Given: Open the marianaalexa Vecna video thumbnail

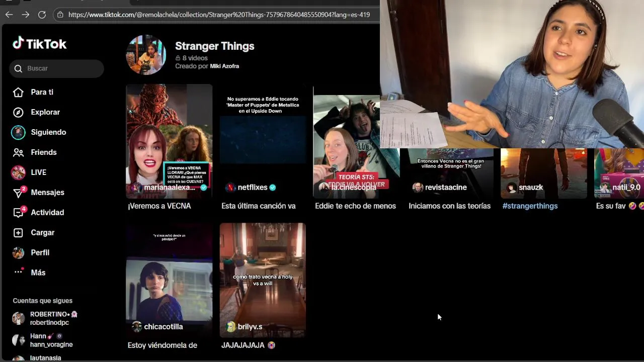Looking at the screenshot, I should [169, 141].
